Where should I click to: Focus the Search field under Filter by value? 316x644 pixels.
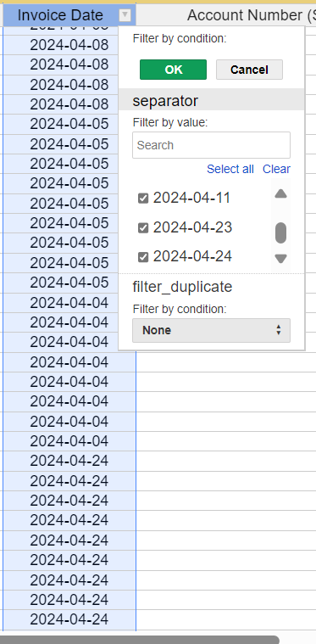[211, 145]
